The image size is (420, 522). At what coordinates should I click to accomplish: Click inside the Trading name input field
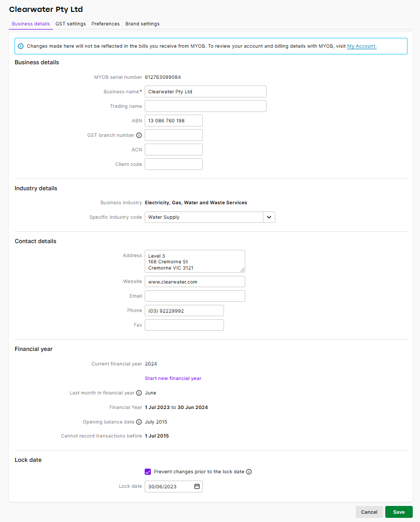[205, 106]
